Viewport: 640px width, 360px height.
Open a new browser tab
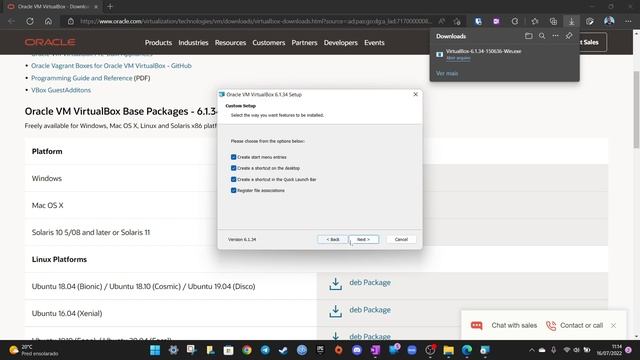110,7
